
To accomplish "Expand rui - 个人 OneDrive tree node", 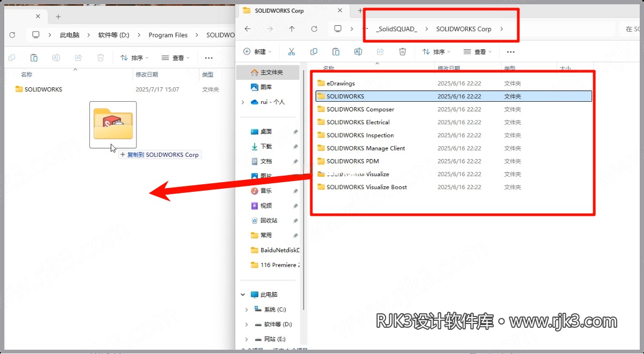I will coord(243,102).
